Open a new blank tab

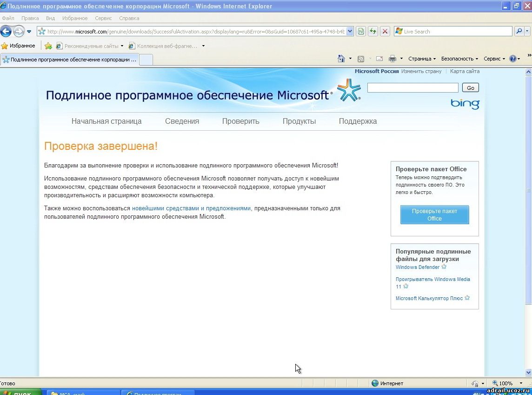point(146,60)
